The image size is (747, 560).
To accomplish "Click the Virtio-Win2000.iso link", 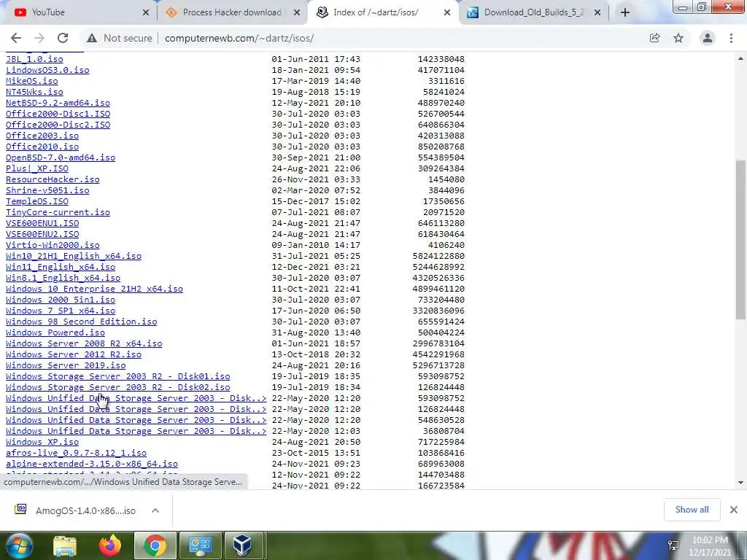I will 53,245.
